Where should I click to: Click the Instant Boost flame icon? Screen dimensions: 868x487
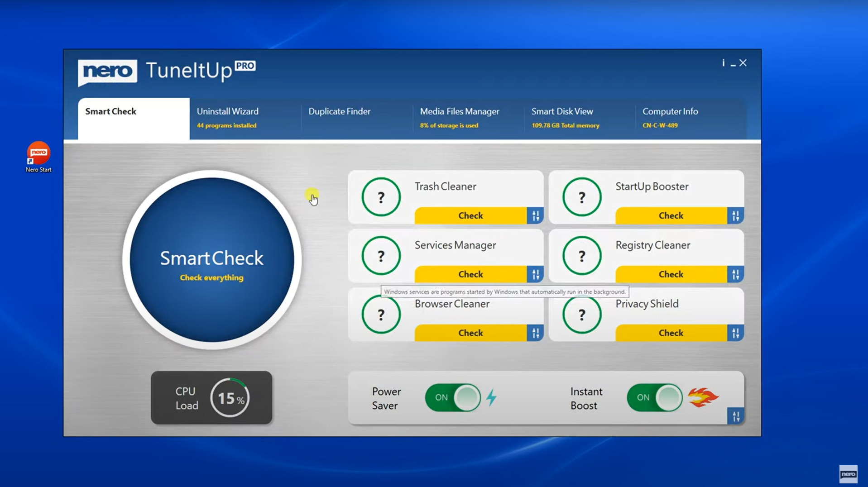(x=703, y=397)
